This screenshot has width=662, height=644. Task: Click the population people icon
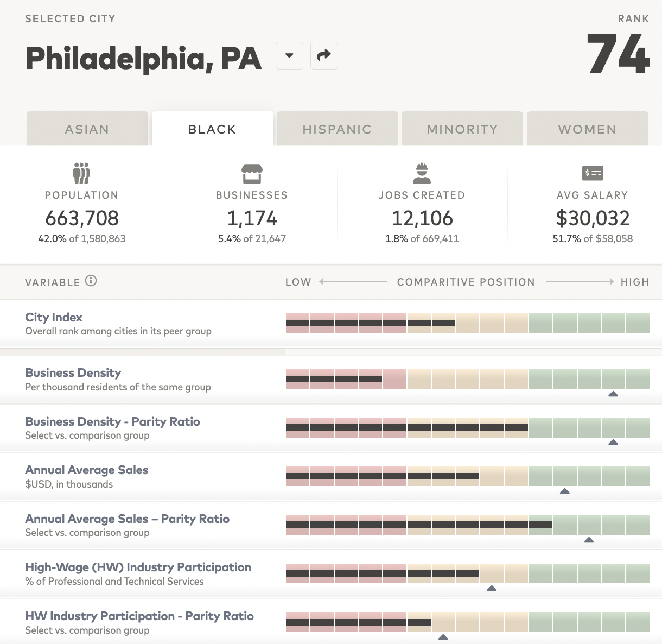pos(81,173)
